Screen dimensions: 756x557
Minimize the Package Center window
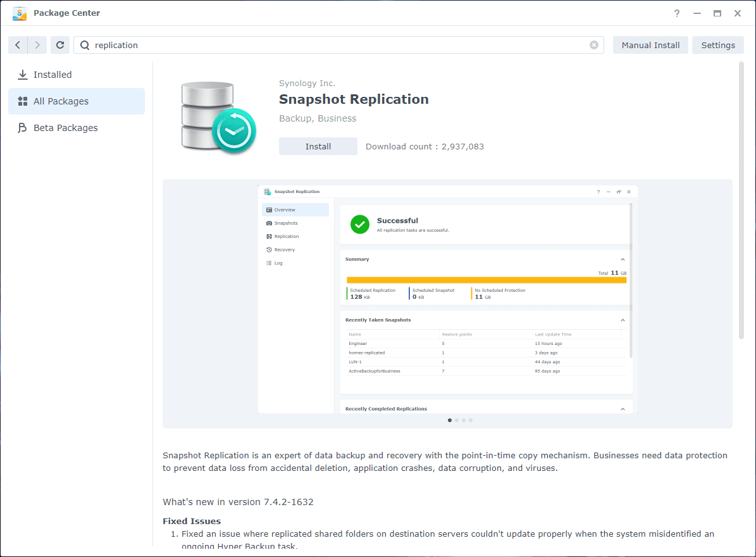[697, 13]
